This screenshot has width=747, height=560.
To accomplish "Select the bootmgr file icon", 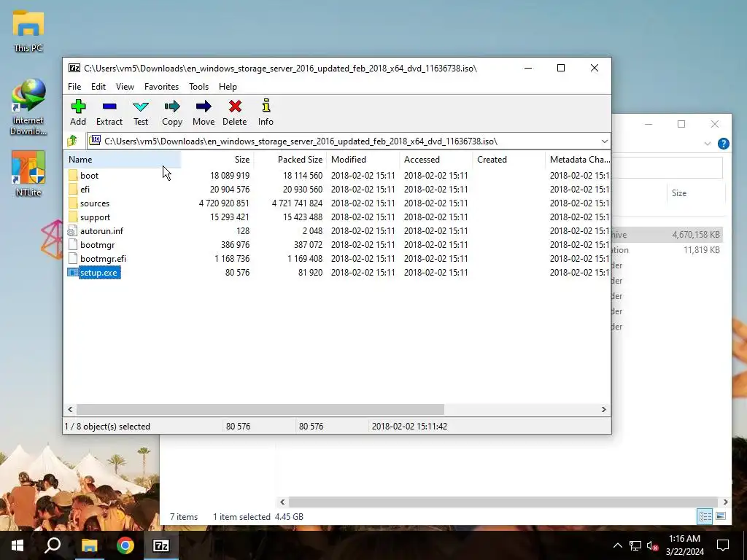I will [72, 245].
